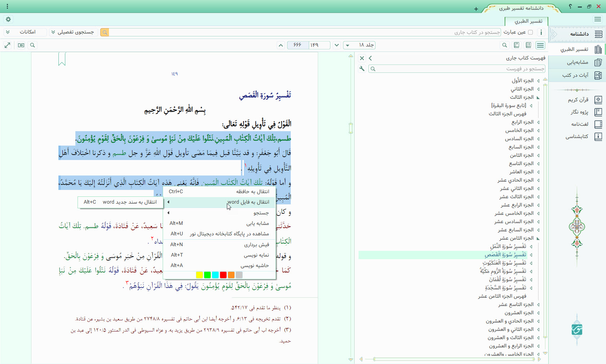Open لغتنامه in sidebar
The height and width of the screenshot is (364, 606).
click(x=587, y=124)
